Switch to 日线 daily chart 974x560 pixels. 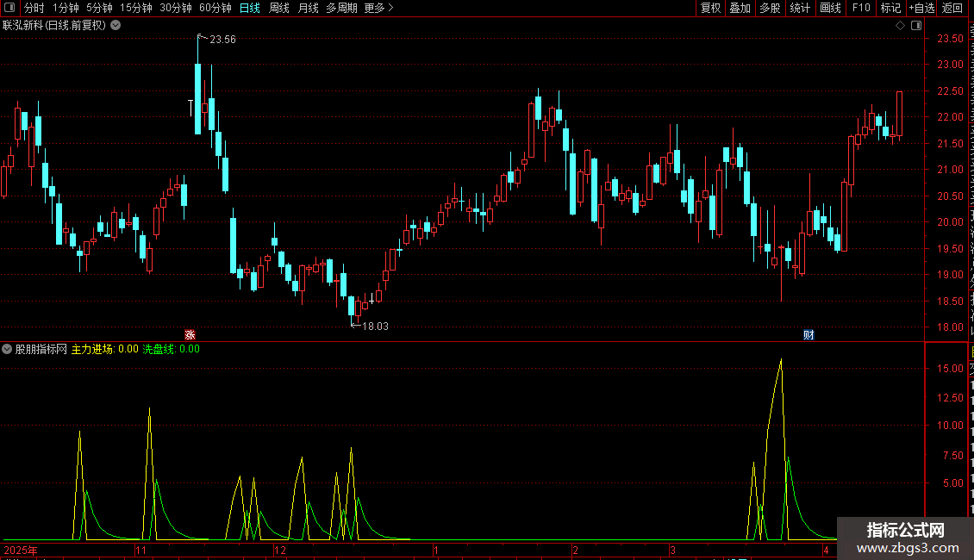pyautogui.click(x=250, y=8)
